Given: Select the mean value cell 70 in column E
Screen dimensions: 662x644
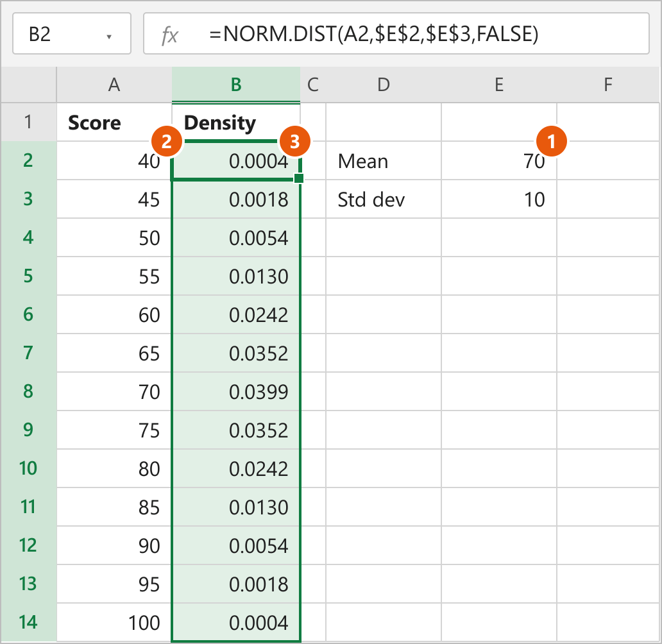Looking at the screenshot, I should click(499, 160).
